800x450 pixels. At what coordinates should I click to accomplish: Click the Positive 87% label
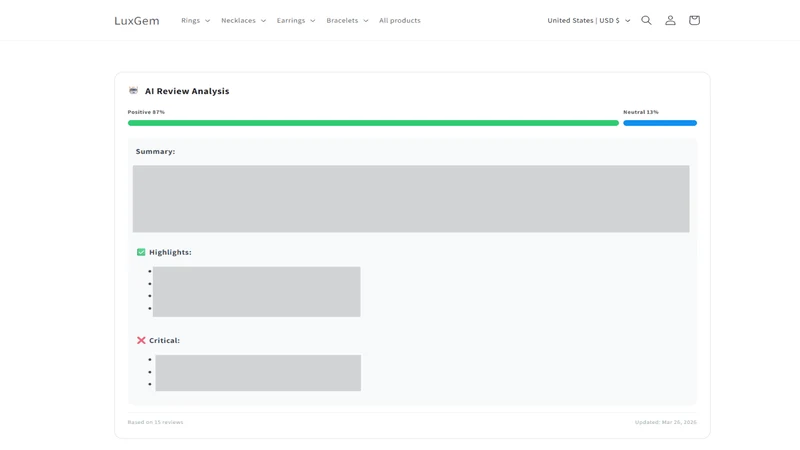click(146, 112)
